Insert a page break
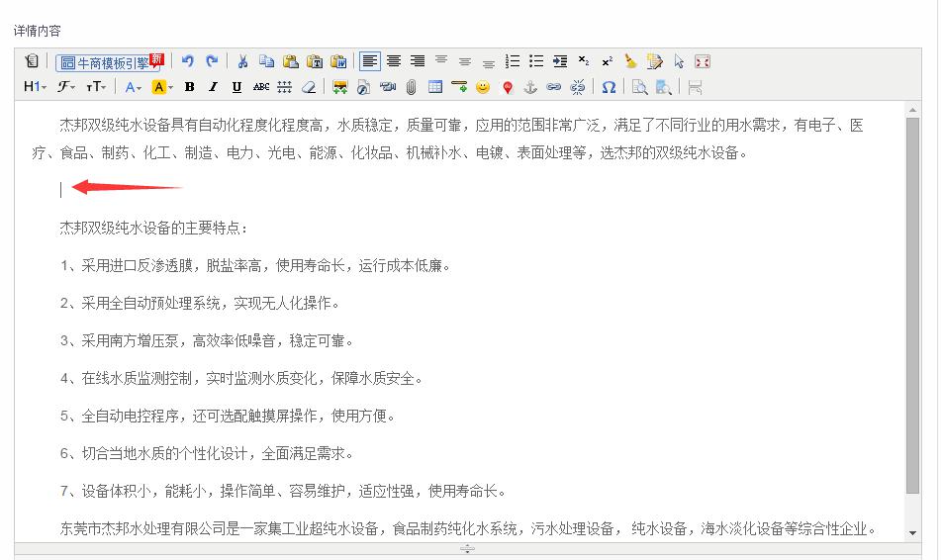 [x=695, y=87]
